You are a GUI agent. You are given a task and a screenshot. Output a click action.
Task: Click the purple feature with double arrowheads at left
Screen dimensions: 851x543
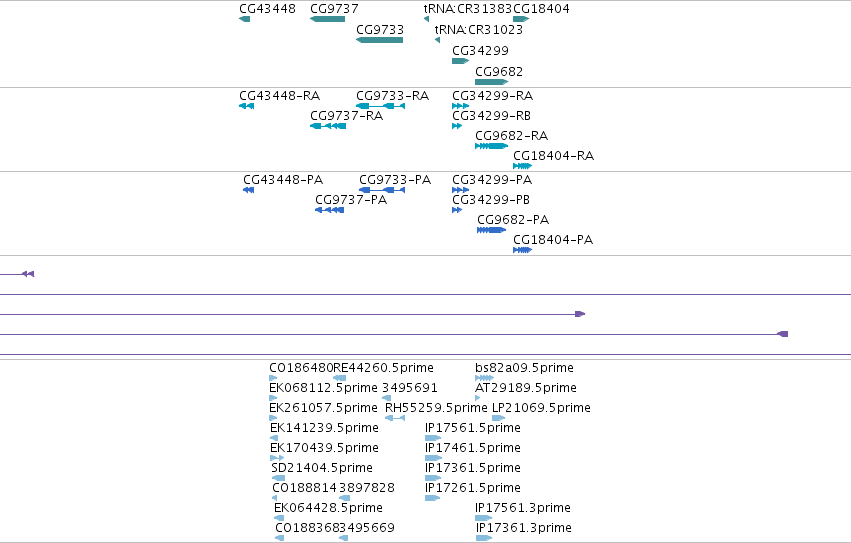pyautogui.click(x=28, y=274)
